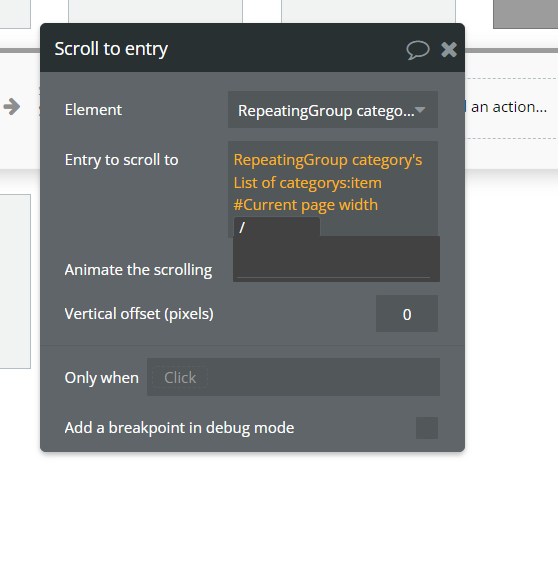The height and width of the screenshot is (567, 558).
Task: Click the gray arrow icon beside the workflow step
Action: point(12,107)
